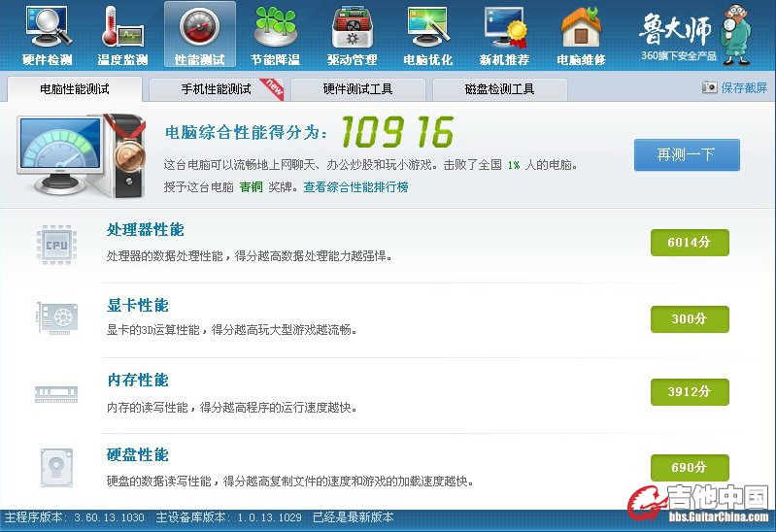Viewport: 776px width, 532px height.
Task: Switch to the 电脑性能测试 tab
Action: [x=75, y=89]
